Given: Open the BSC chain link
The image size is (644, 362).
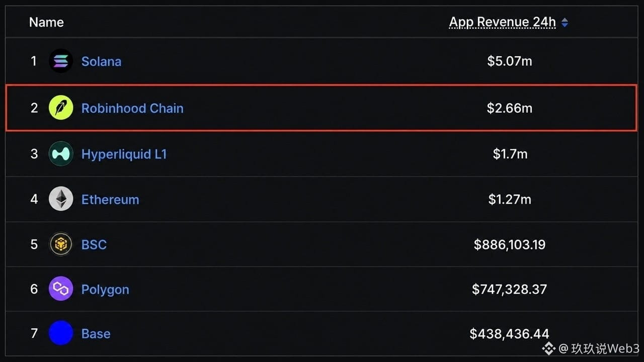Looking at the screenshot, I should 94,244.
